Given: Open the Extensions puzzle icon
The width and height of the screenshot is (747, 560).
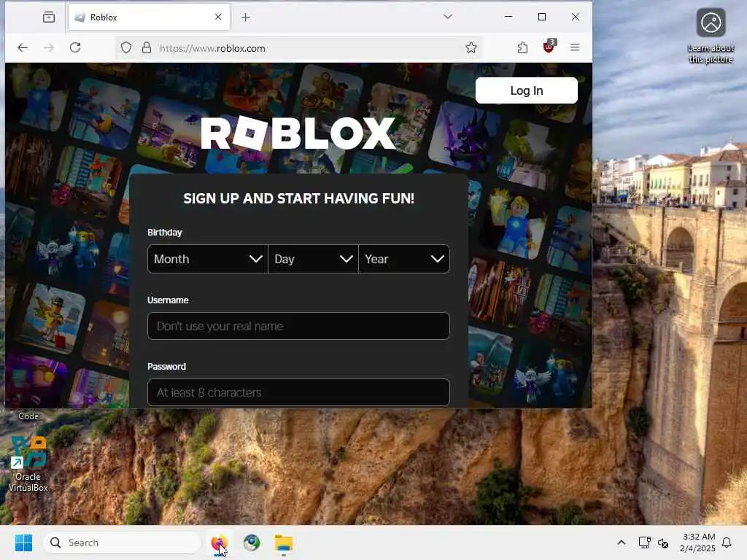Looking at the screenshot, I should [x=522, y=47].
